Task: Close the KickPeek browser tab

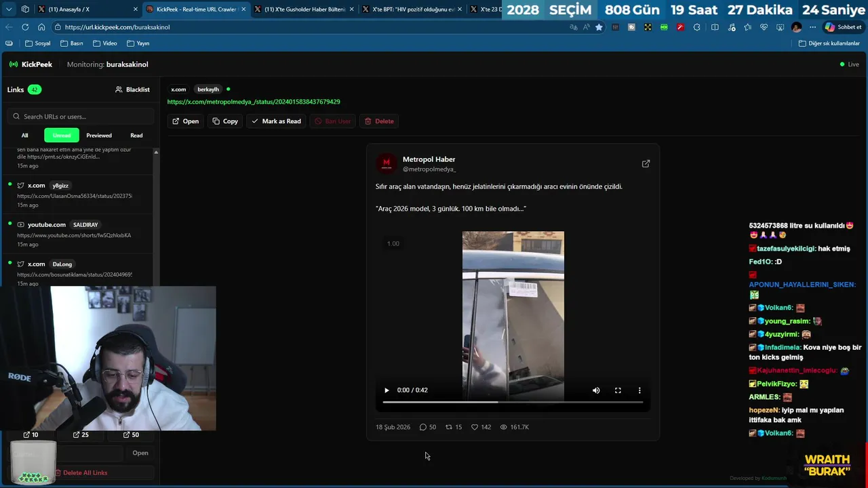Action: coord(243,9)
